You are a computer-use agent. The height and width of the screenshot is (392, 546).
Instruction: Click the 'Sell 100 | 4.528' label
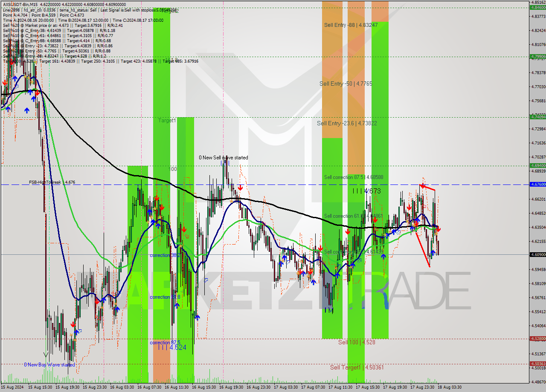point(357,342)
